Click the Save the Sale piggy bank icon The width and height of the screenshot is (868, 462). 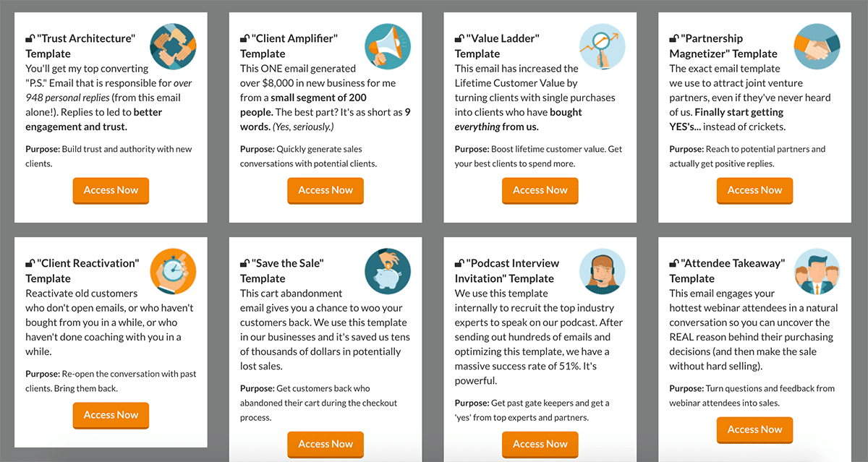pos(388,271)
